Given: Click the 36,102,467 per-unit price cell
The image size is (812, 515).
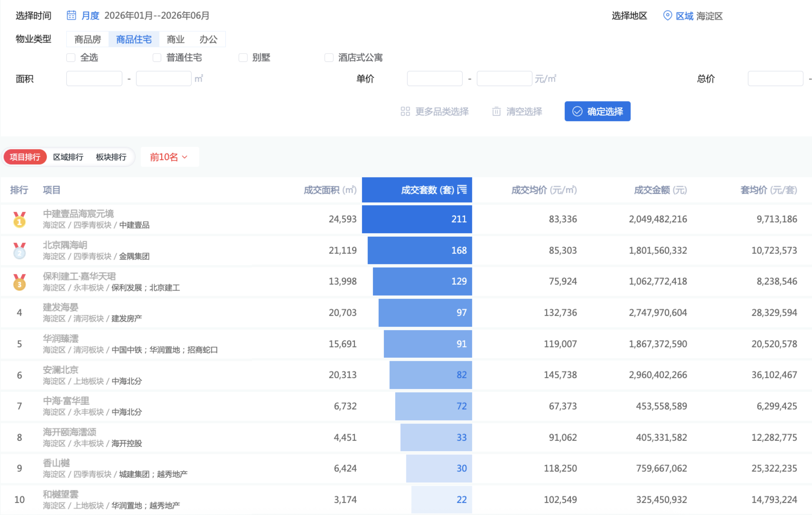Looking at the screenshot, I should (x=774, y=375).
